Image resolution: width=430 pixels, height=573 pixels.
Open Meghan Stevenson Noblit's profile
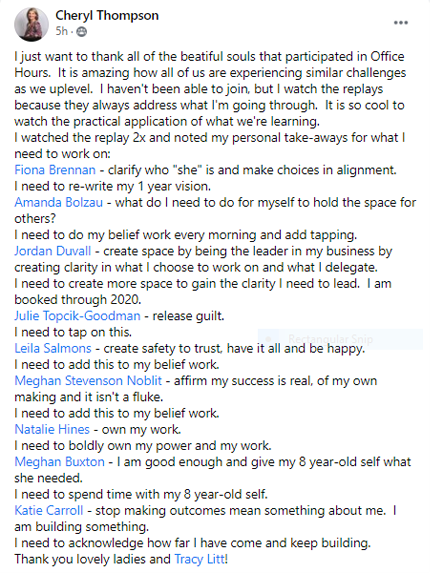click(88, 381)
